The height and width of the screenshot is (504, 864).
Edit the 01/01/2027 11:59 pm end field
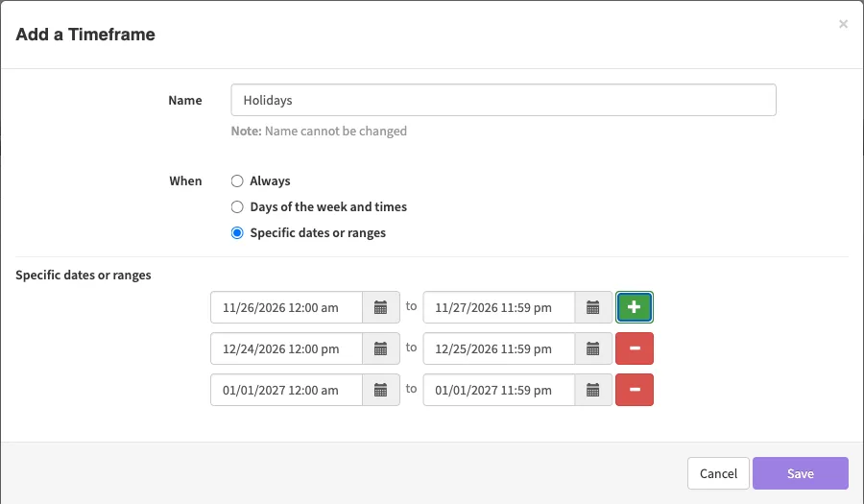[499, 390]
